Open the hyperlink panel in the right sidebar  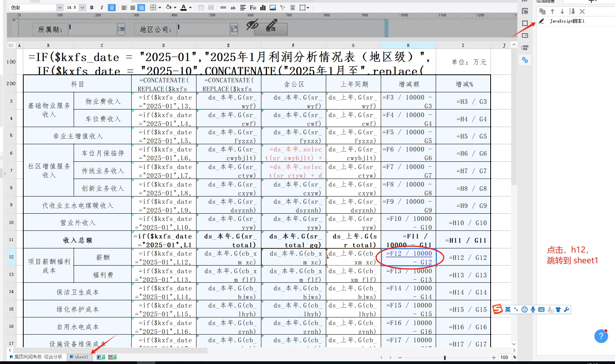coord(525,60)
